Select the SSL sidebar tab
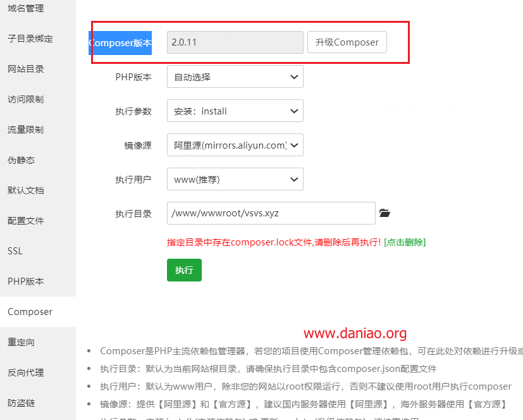 15,251
